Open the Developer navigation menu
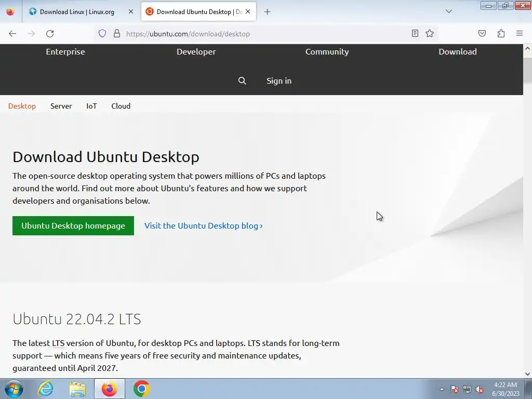 tap(196, 51)
